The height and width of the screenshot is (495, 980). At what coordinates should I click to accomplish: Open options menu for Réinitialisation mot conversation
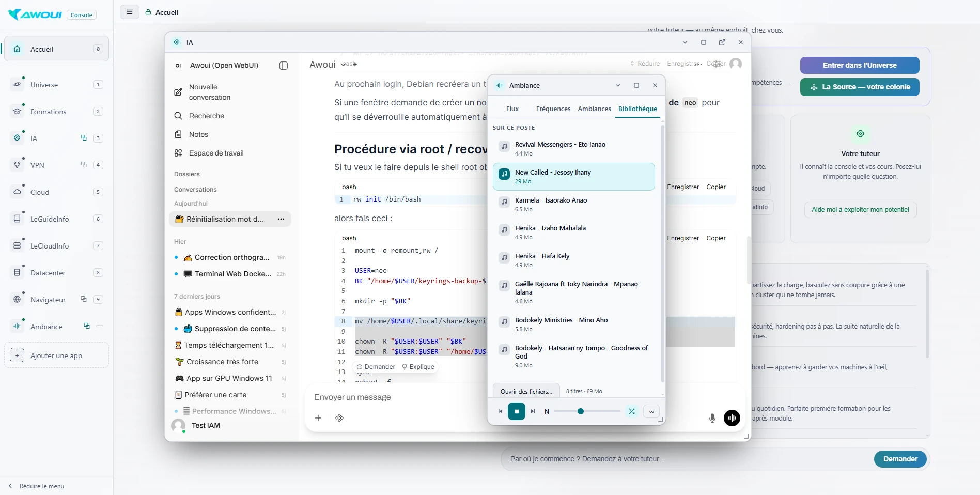(281, 219)
